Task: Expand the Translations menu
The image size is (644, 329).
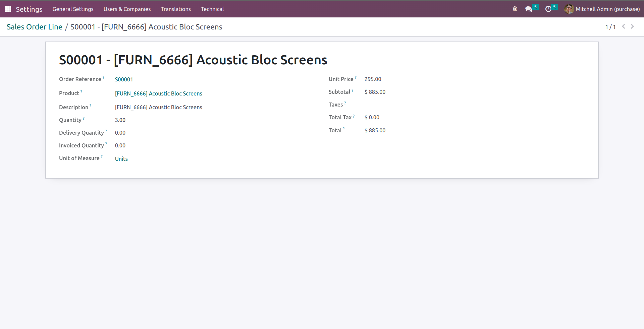Action: [x=176, y=9]
